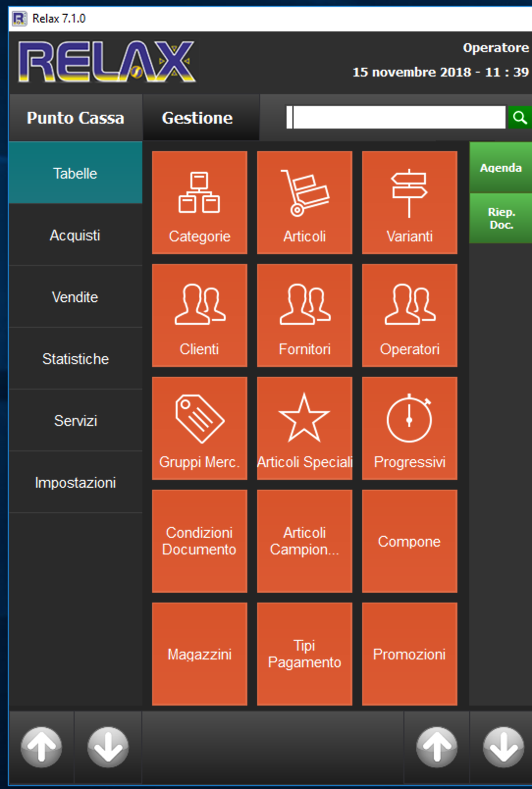Open the Articoli Speciali star tile
Screen dimensions: 532x789
pyautogui.click(x=304, y=428)
